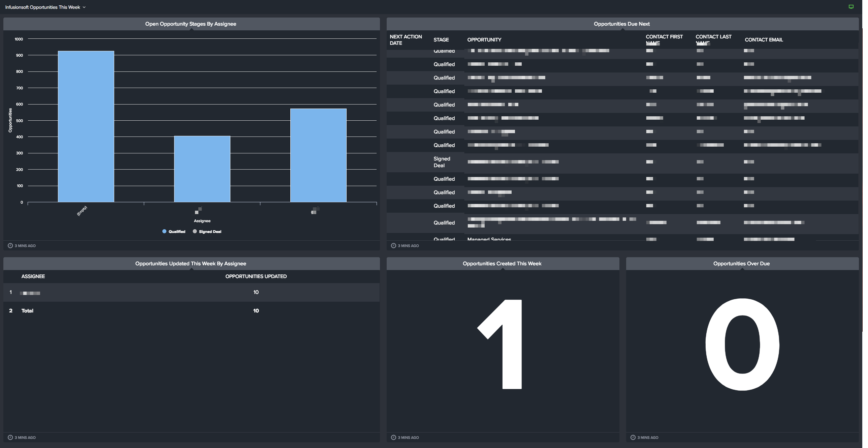Click the (Empty) x-axis label
The height and width of the screenshot is (448, 868).
coord(82,211)
